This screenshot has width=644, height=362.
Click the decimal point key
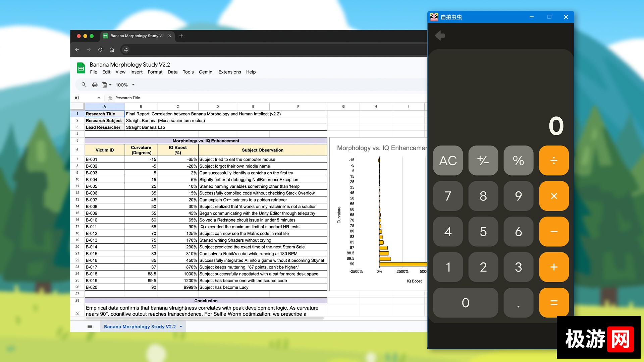coord(519,303)
